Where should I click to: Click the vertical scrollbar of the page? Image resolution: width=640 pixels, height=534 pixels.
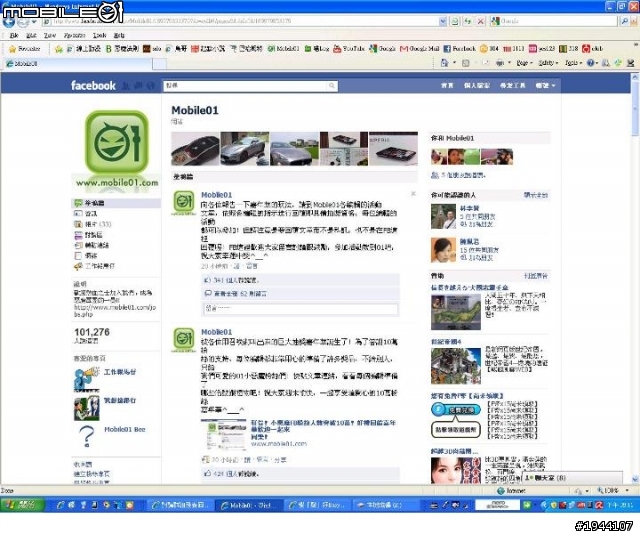[x=635, y=110]
